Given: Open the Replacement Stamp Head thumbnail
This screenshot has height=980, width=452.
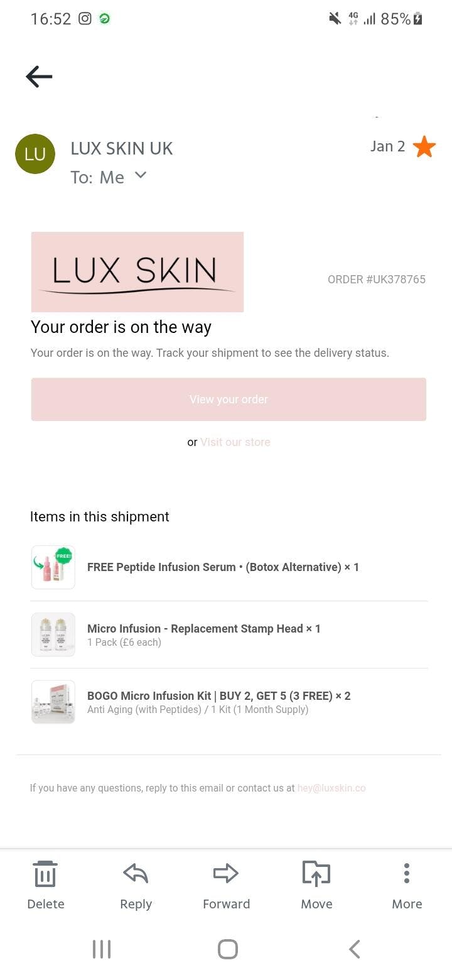Looking at the screenshot, I should click(x=53, y=634).
